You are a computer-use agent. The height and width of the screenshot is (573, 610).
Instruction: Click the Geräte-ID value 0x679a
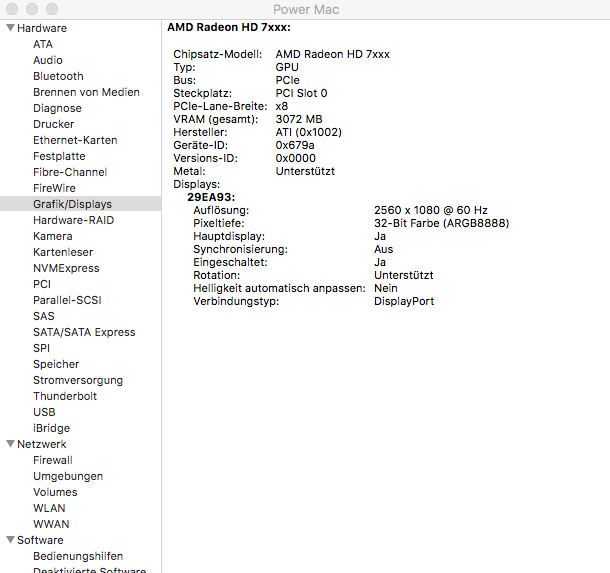point(295,145)
